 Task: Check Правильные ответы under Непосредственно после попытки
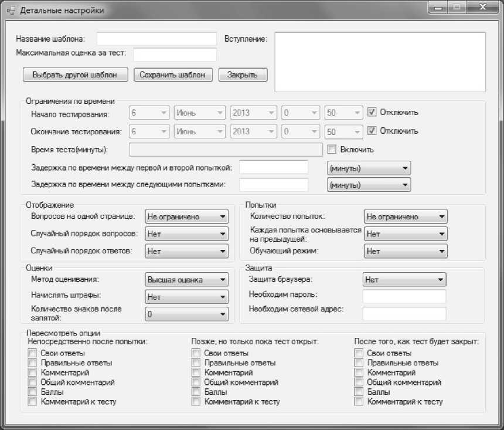coord(32,363)
